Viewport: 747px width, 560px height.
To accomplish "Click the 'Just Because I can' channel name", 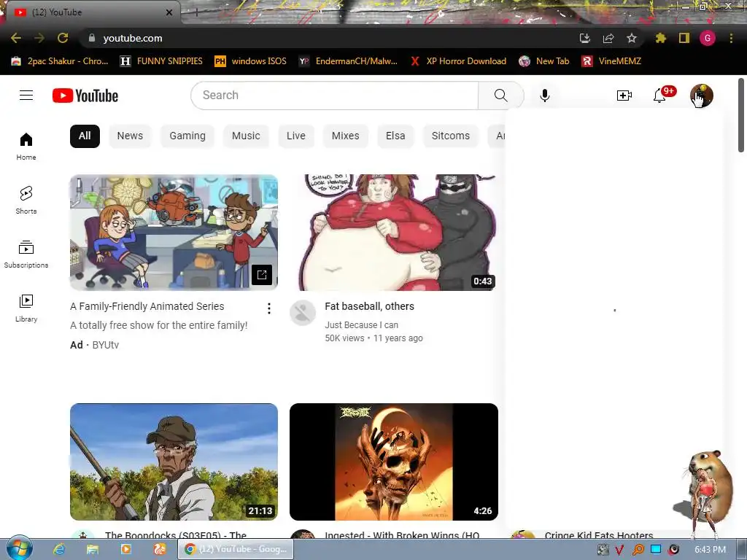I will click(x=362, y=324).
